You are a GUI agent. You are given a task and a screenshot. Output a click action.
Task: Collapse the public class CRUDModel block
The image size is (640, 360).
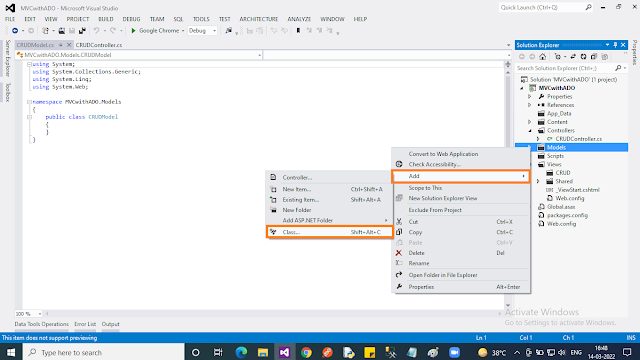[29, 117]
